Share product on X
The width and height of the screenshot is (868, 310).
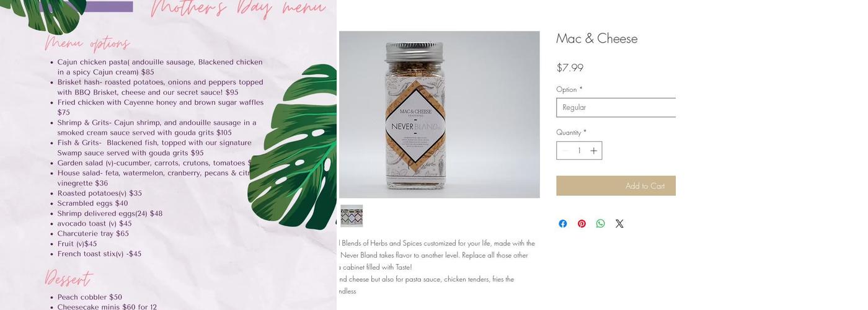click(619, 224)
